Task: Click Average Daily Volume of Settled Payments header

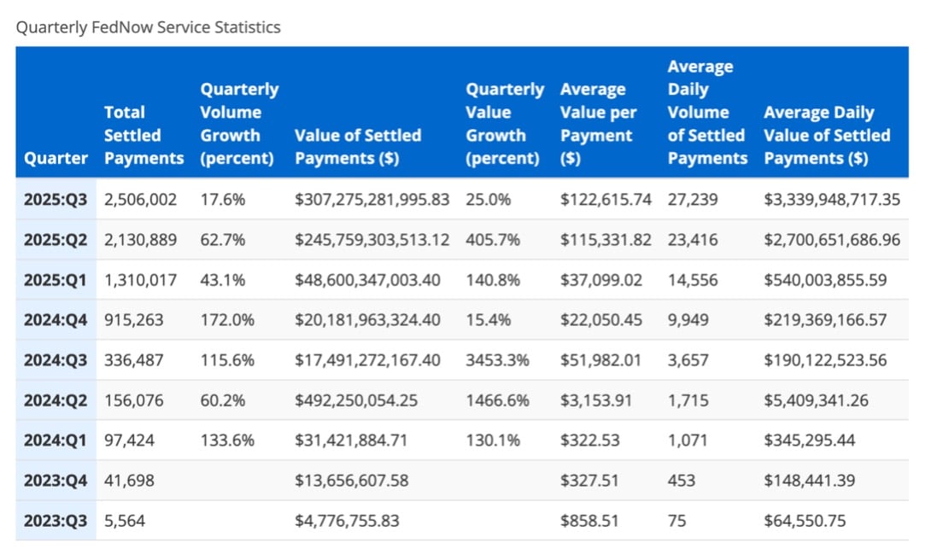Action: [706, 112]
